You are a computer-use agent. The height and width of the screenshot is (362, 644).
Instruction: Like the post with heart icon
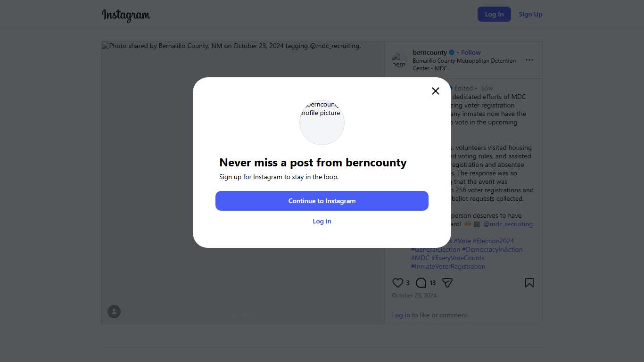[x=397, y=283]
